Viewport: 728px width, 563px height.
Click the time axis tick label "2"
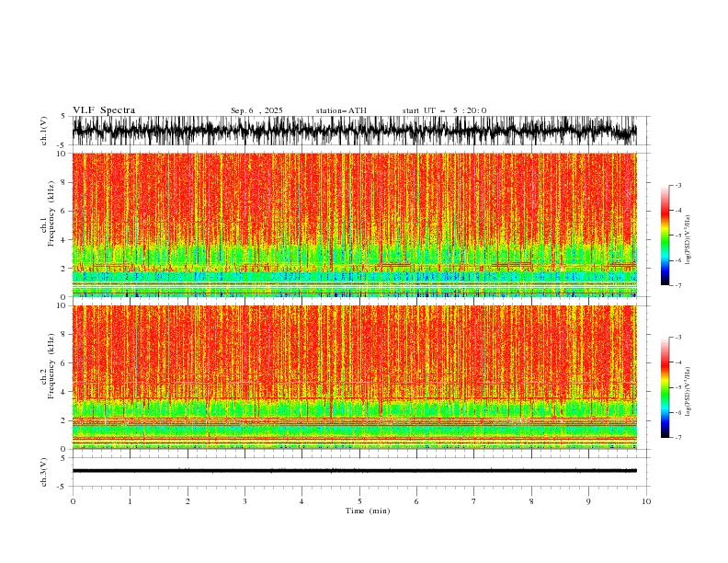pyautogui.click(x=188, y=501)
